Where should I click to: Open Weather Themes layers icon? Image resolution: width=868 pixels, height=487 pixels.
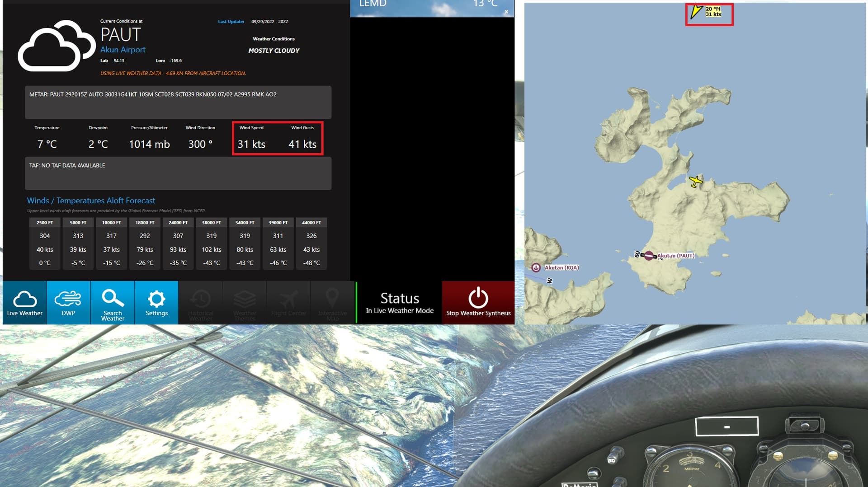[245, 303]
